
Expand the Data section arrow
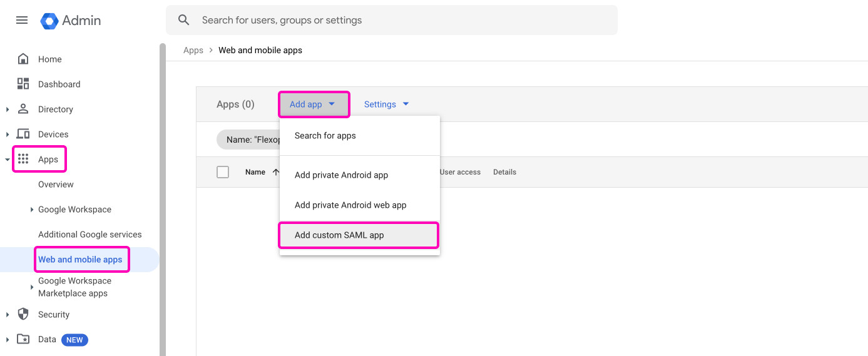pos(8,340)
